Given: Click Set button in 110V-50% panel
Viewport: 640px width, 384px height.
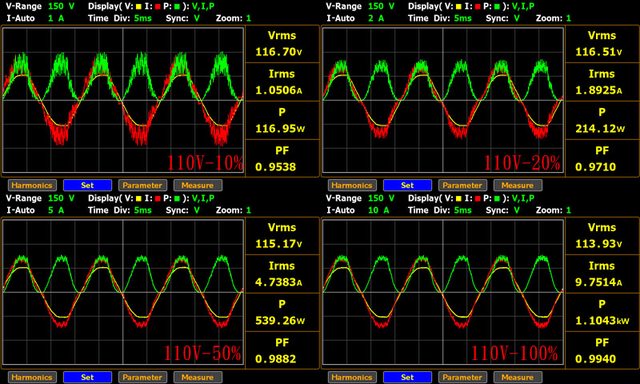Looking at the screenshot, I should tap(87, 377).
